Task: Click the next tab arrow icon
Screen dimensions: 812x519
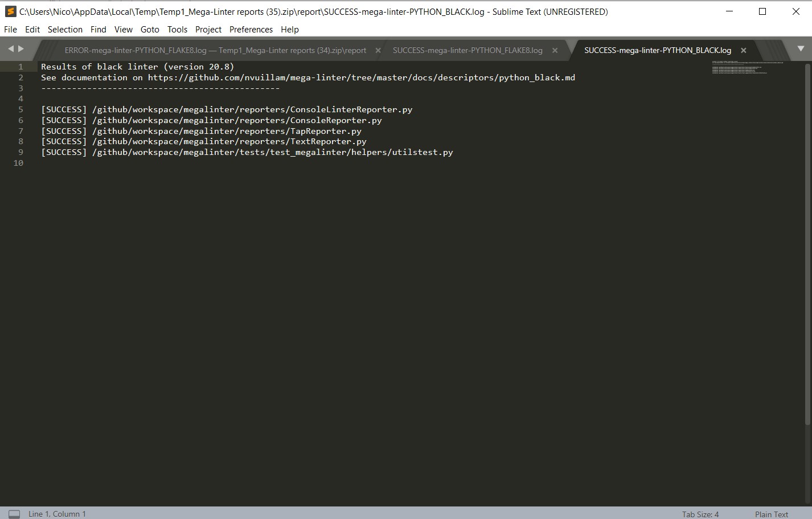Action: (21, 49)
